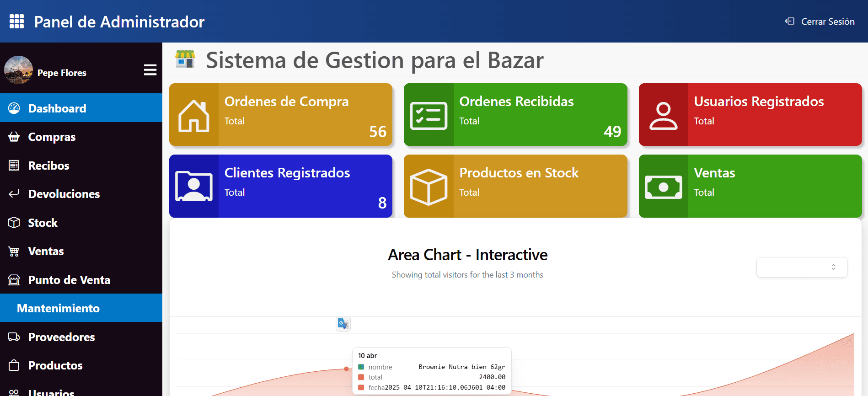The height and width of the screenshot is (396, 868).
Task: Click the bazaar shop icon beside title
Action: pyautogui.click(x=185, y=59)
